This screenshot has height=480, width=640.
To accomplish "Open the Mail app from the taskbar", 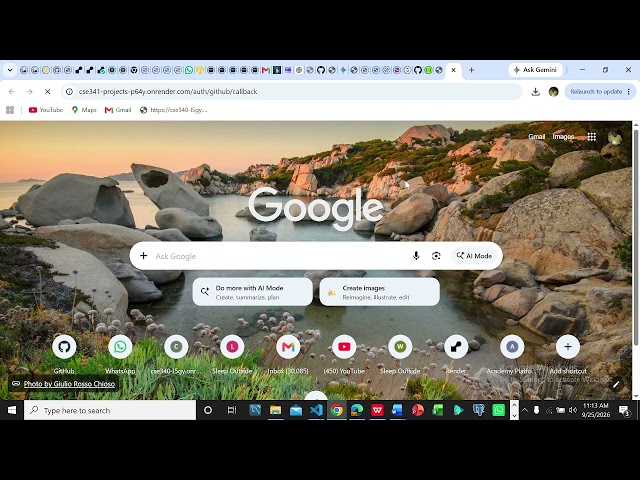I will (x=296, y=410).
